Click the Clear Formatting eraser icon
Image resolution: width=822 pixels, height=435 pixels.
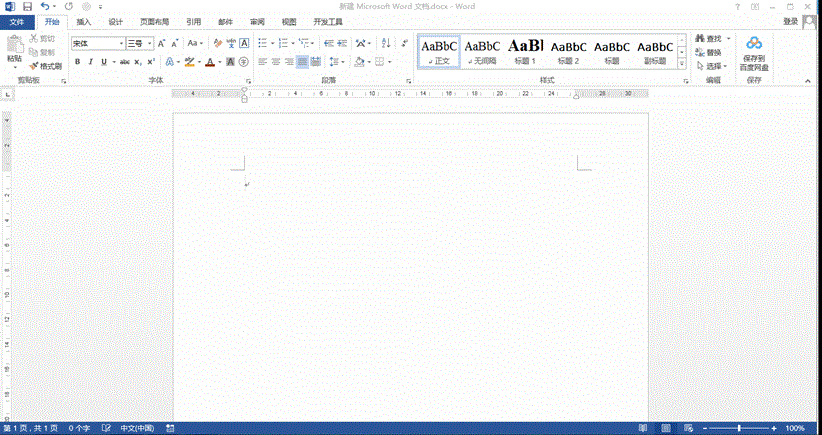[217, 44]
